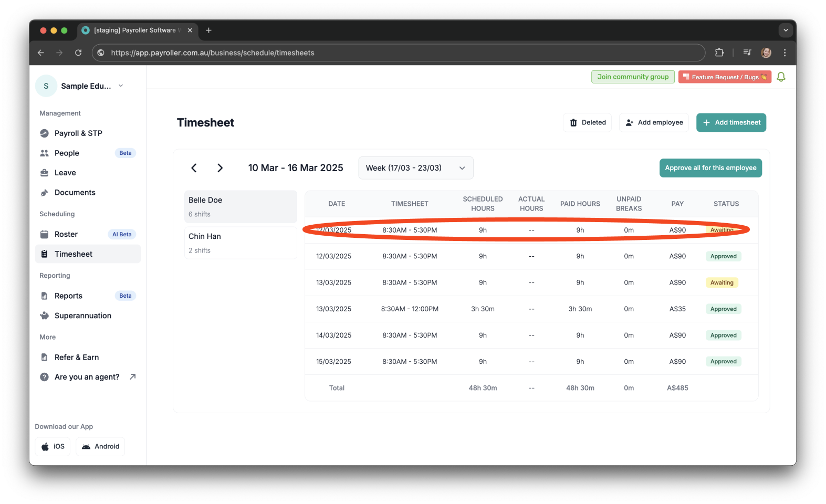Viewport: 826px width, 504px height.
Task: Click the 3h 30m paid hours cell
Action: click(580, 309)
